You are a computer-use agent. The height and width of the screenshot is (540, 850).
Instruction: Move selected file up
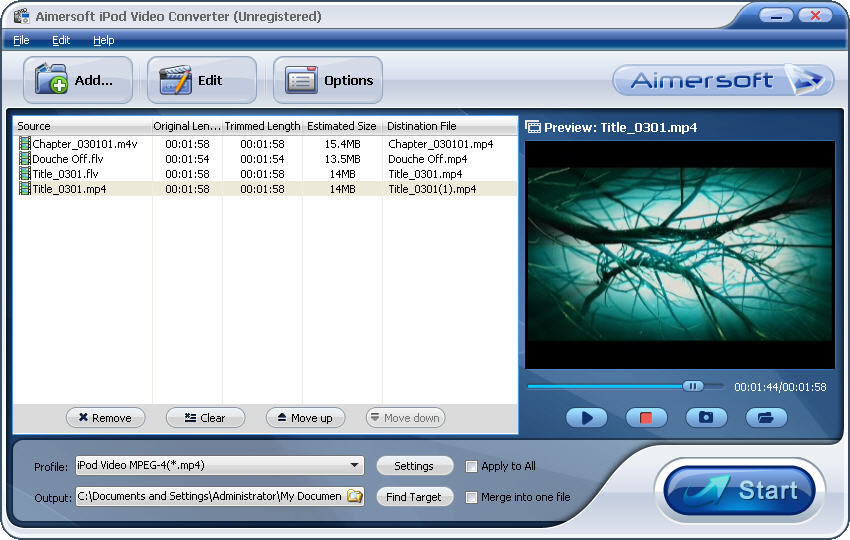[x=305, y=417]
